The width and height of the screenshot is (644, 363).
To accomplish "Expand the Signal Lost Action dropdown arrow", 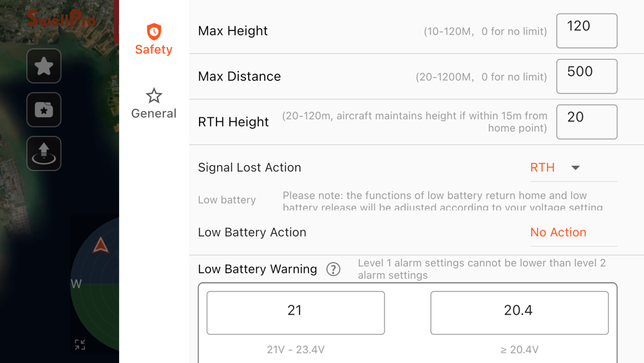I will point(576,168).
